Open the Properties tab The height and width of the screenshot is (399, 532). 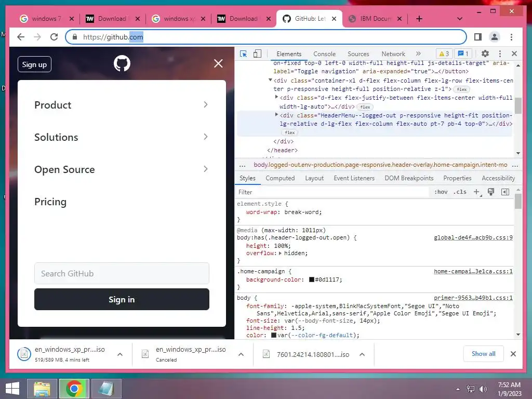click(x=457, y=178)
